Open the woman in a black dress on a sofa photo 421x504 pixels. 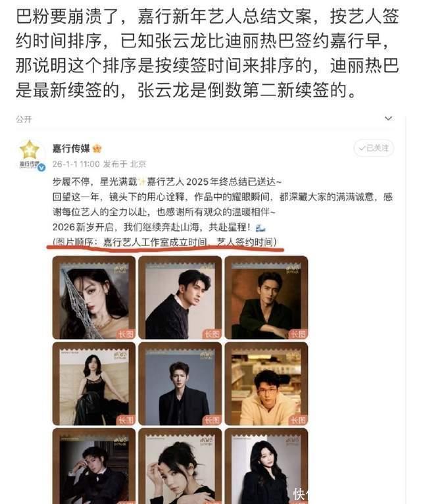[94, 384]
